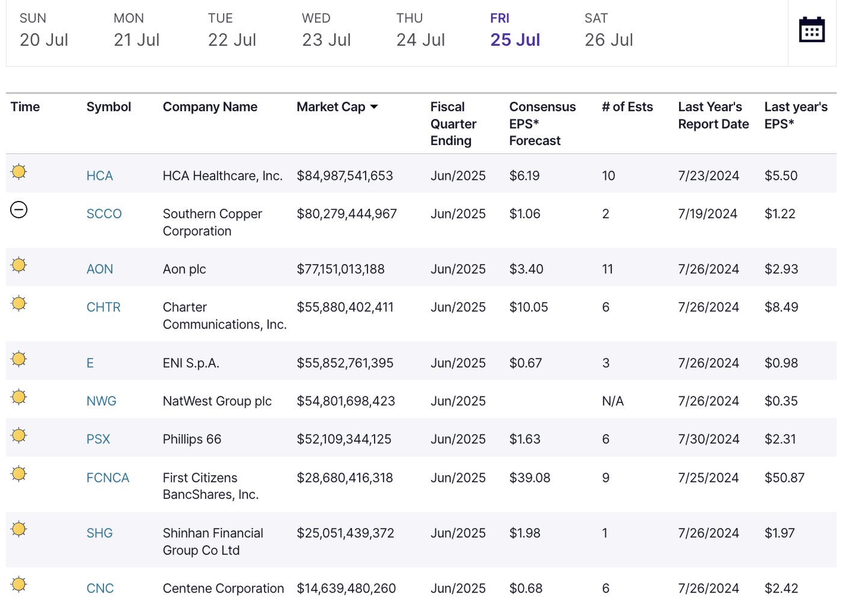The height and width of the screenshot is (616, 842).
Task: Click the $50.87 last year's EPS
Action: (784, 478)
